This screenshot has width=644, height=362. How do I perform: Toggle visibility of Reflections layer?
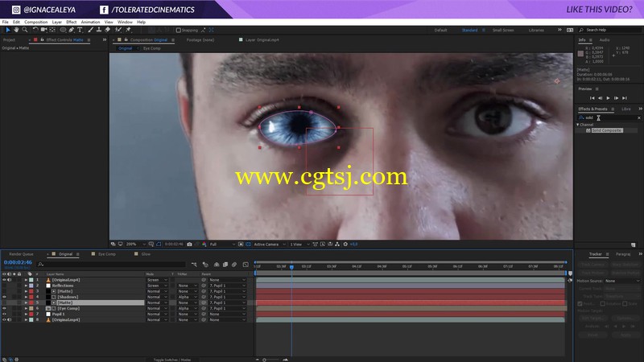coord(4,286)
